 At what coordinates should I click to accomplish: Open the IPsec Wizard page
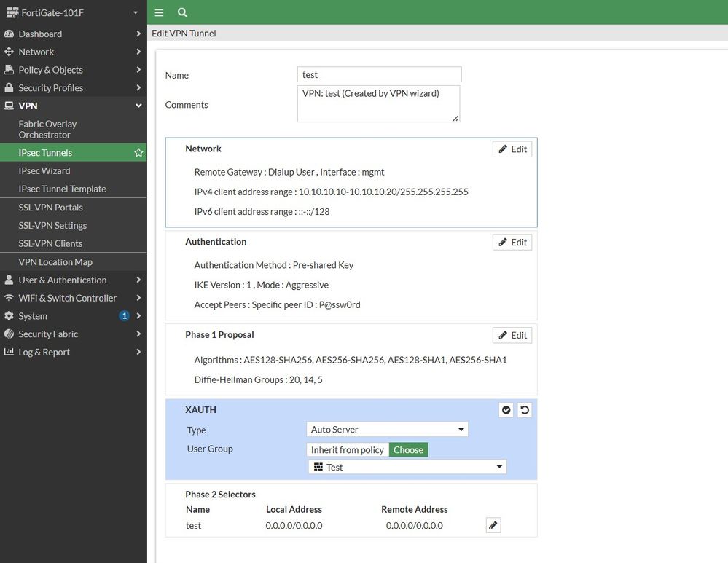coord(44,170)
